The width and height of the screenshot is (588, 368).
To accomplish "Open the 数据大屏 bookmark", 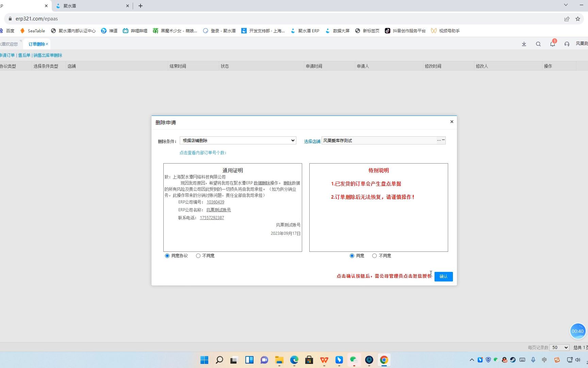I will pos(337,31).
